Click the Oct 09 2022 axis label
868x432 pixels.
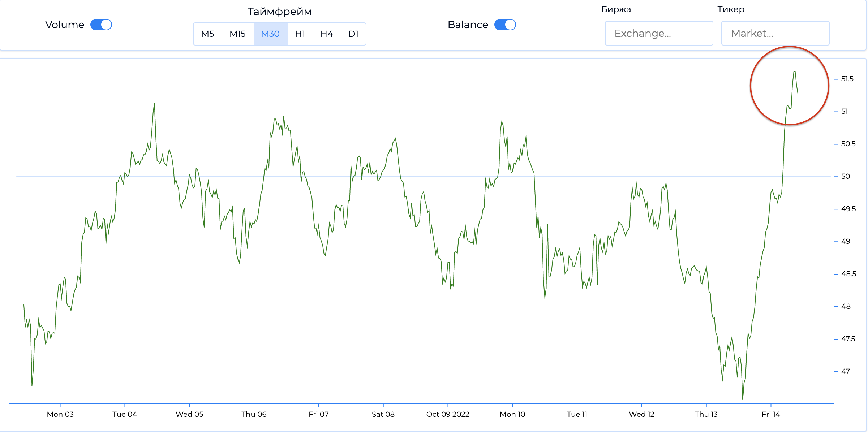(448, 414)
